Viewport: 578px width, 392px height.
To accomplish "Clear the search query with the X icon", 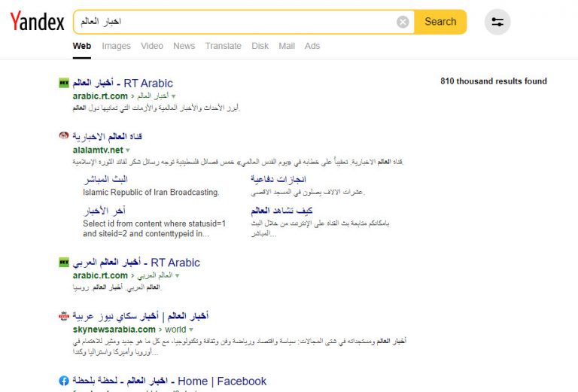I will 403,22.
